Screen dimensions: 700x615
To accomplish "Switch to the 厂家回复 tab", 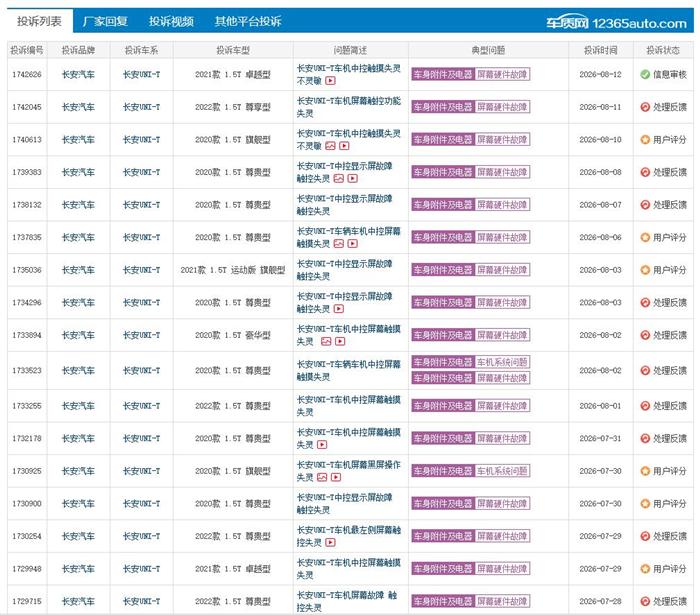I will coord(105,21).
